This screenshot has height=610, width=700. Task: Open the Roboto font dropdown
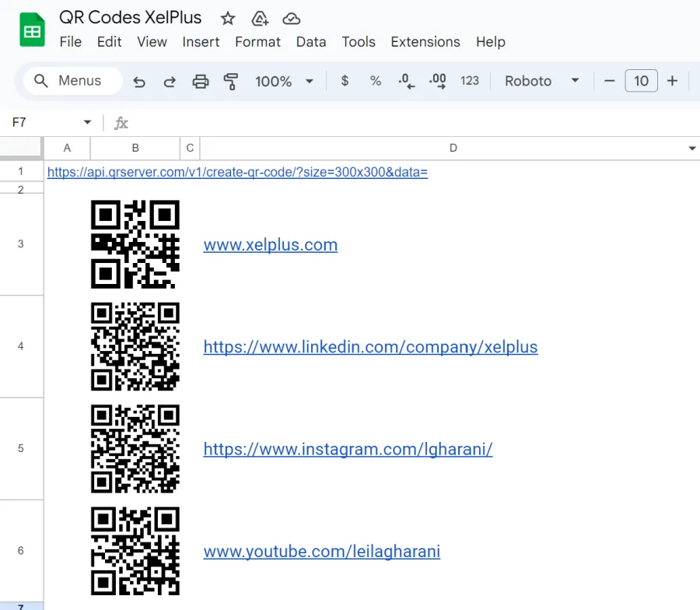(x=542, y=81)
